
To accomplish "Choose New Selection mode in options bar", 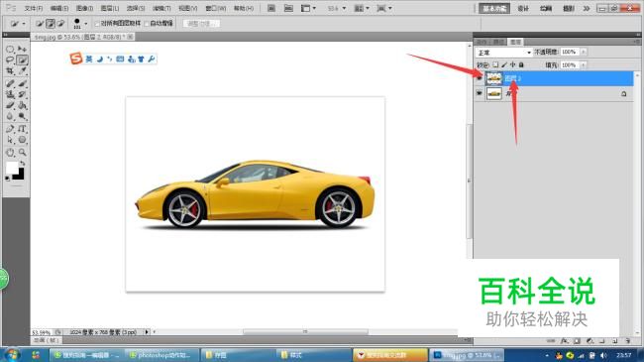I will tap(40, 24).
